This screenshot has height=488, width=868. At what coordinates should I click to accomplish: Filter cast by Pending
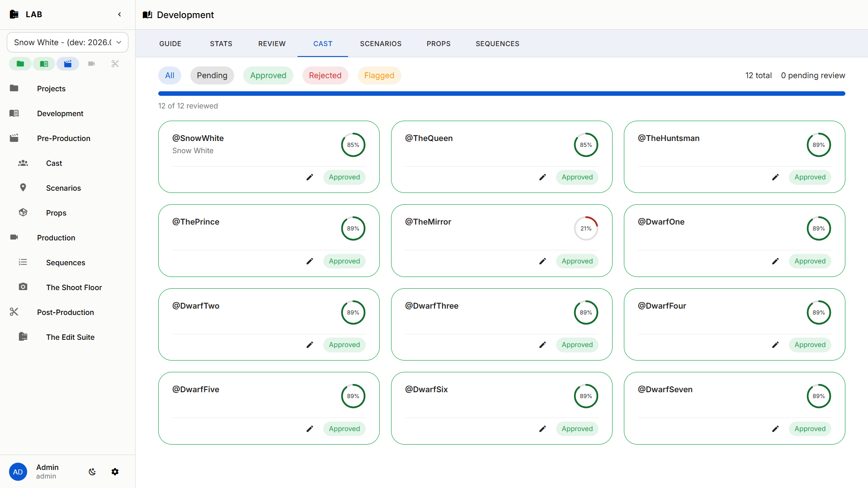212,75
